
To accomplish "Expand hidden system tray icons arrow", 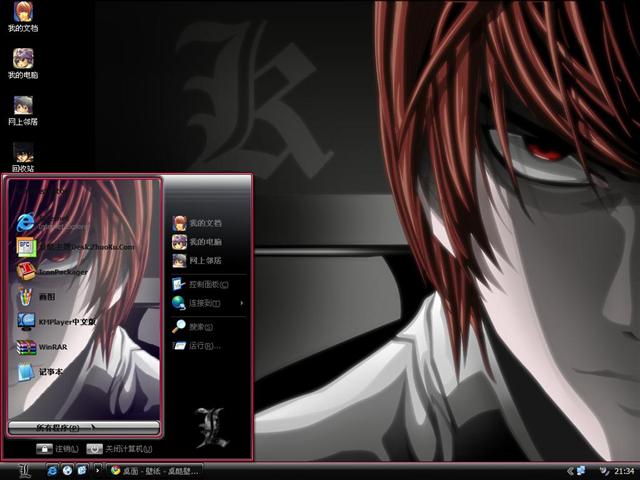I will 570,471.
